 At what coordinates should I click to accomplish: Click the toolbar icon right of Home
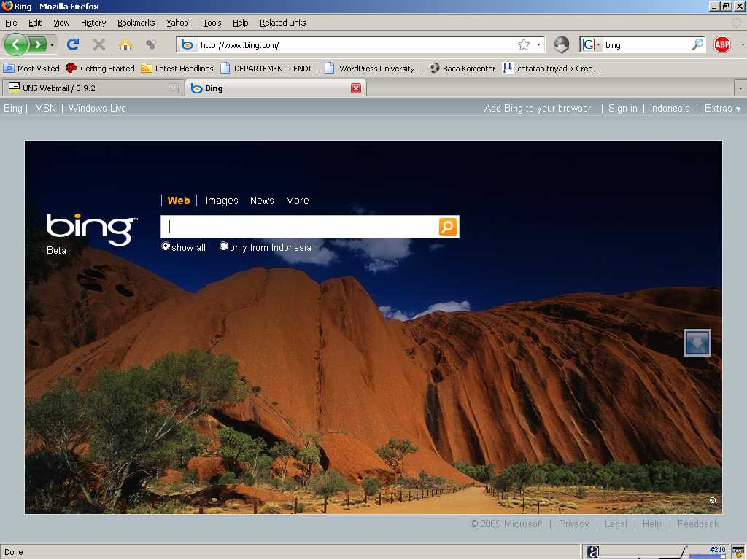(x=151, y=44)
